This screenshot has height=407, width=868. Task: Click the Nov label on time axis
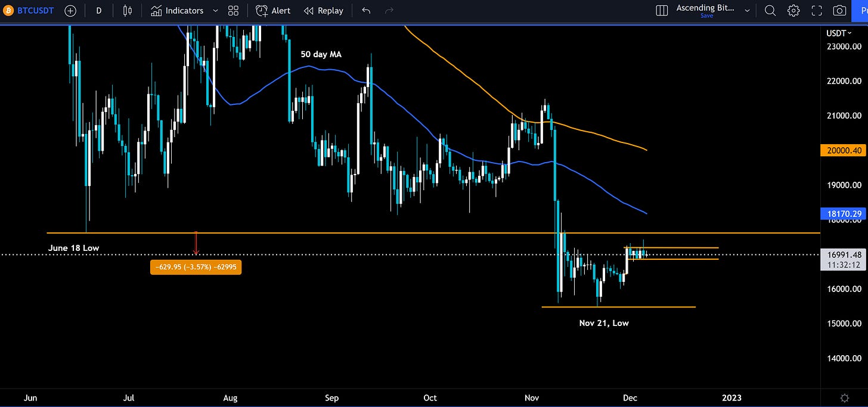(532, 397)
